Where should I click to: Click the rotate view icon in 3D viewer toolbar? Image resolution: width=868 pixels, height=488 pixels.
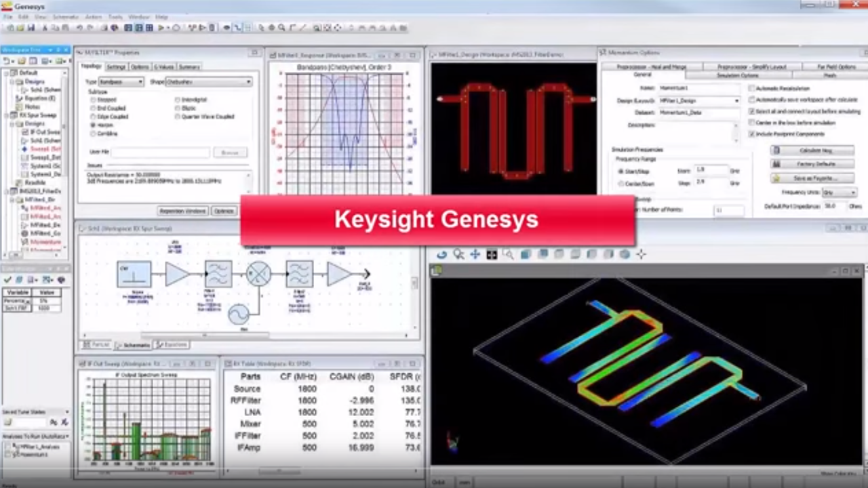(x=442, y=254)
